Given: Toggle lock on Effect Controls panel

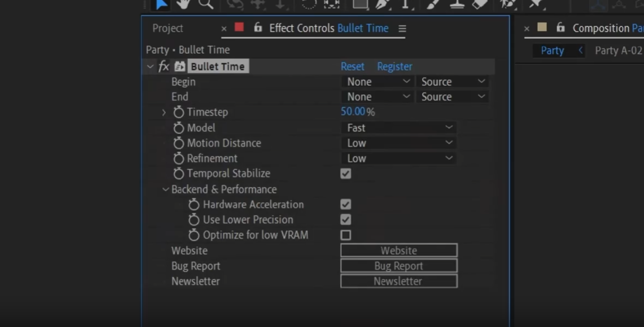Looking at the screenshot, I should click(258, 28).
